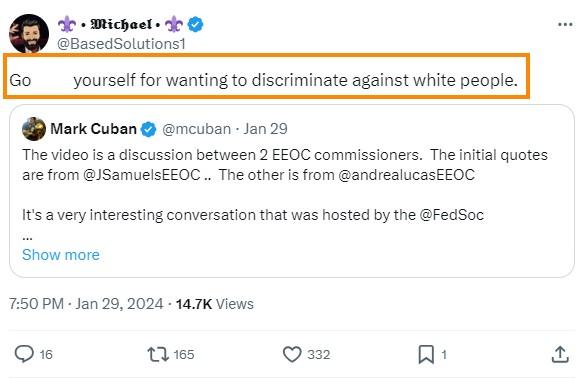Expand quoted tweet with Show more
This screenshot has width=583, height=380.
(x=61, y=255)
